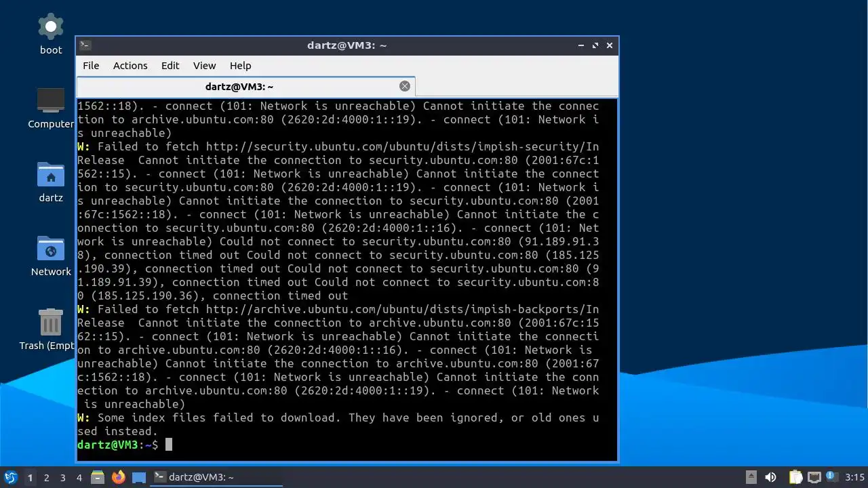The image size is (868, 488).
Task: Open the Edit menu
Action: click(x=170, y=66)
